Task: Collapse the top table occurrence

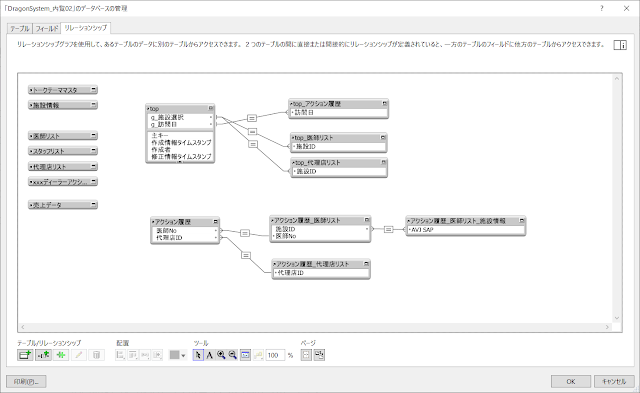Action: pyautogui.click(x=211, y=108)
